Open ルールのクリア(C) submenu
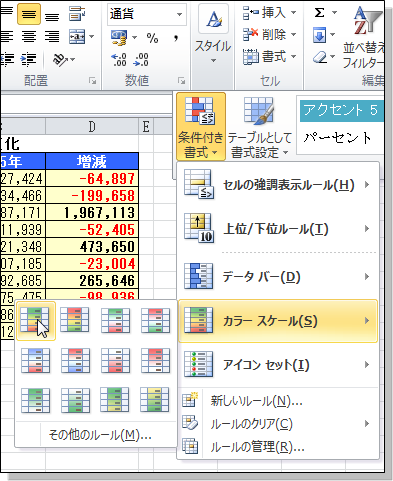This screenshot has width=393, height=481. [278, 424]
